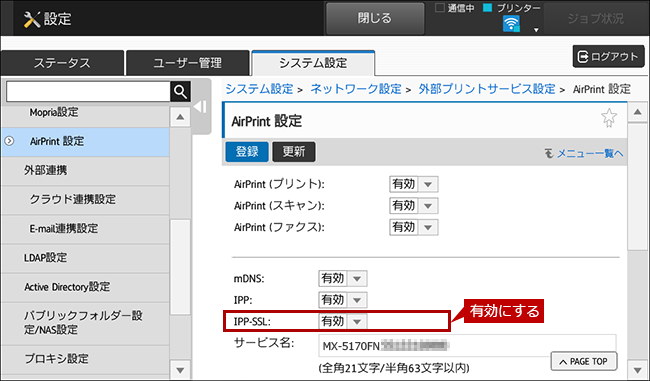Click the 閉じる button

(x=375, y=18)
